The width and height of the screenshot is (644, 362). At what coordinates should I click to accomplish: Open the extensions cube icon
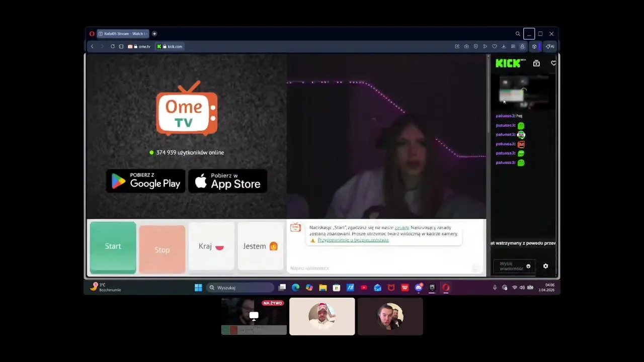point(534,46)
